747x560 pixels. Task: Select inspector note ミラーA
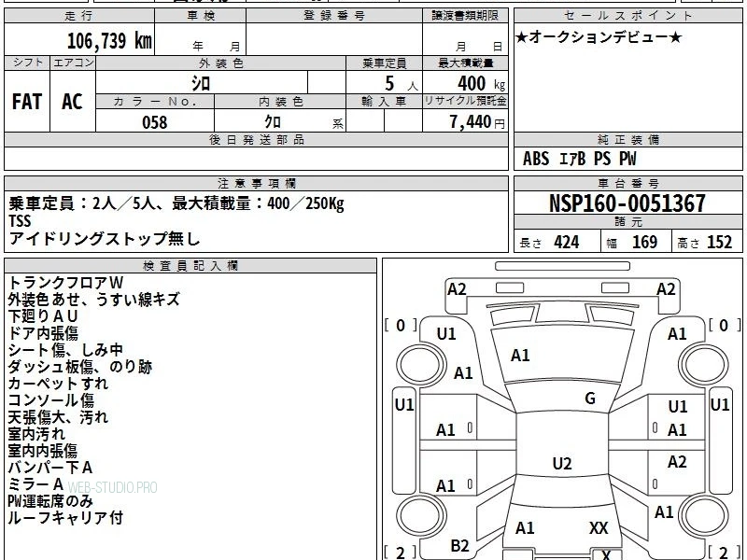[35, 484]
